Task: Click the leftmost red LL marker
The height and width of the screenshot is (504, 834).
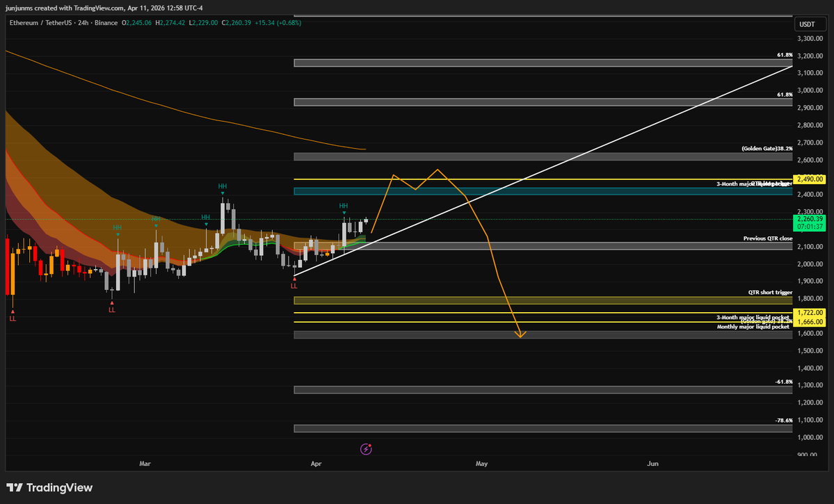Action: (13, 318)
